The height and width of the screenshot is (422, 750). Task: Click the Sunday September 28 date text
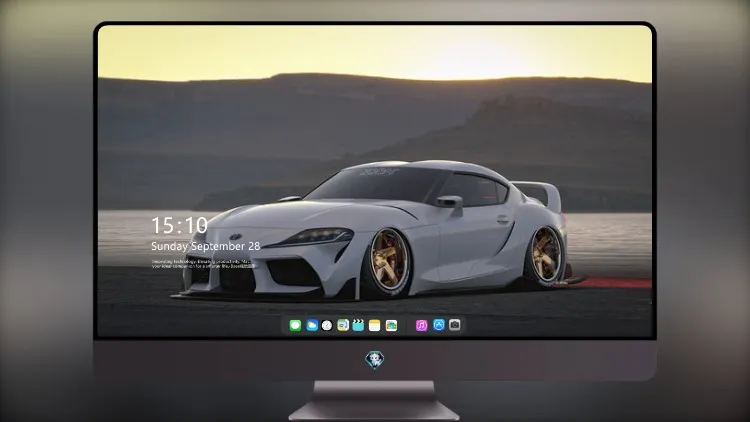(x=206, y=246)
